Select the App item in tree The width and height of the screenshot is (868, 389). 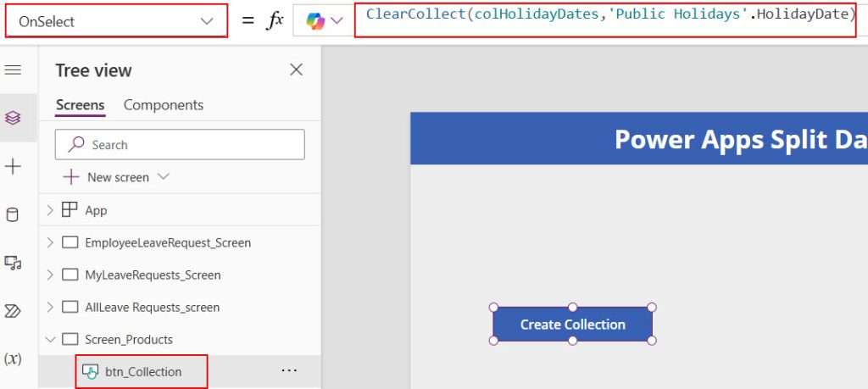[96, 210]
